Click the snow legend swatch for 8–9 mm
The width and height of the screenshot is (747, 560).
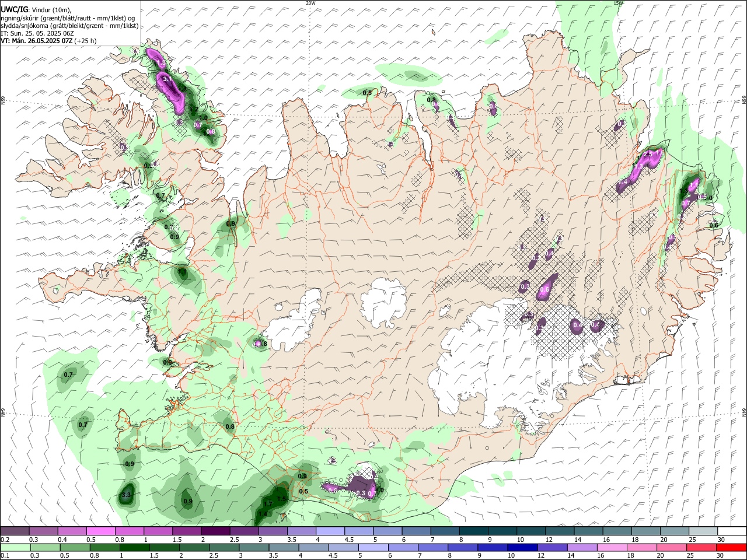(474, 531)
